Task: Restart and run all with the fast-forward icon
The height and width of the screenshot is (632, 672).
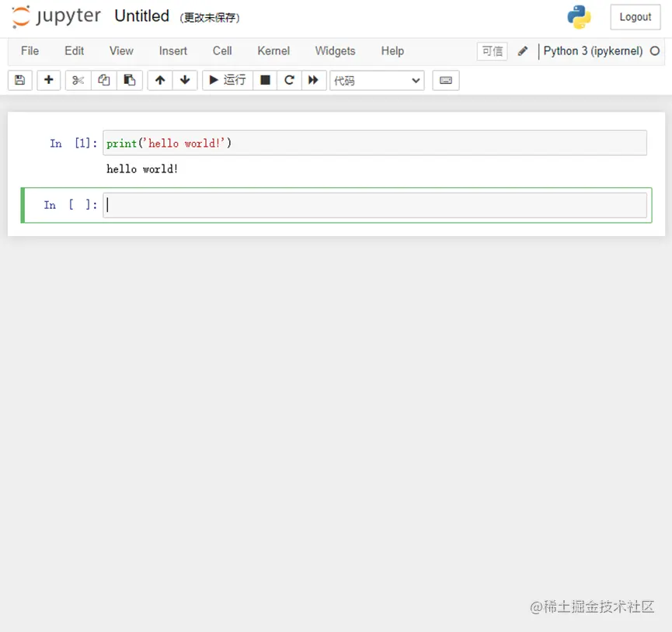Action: point(314,80)
